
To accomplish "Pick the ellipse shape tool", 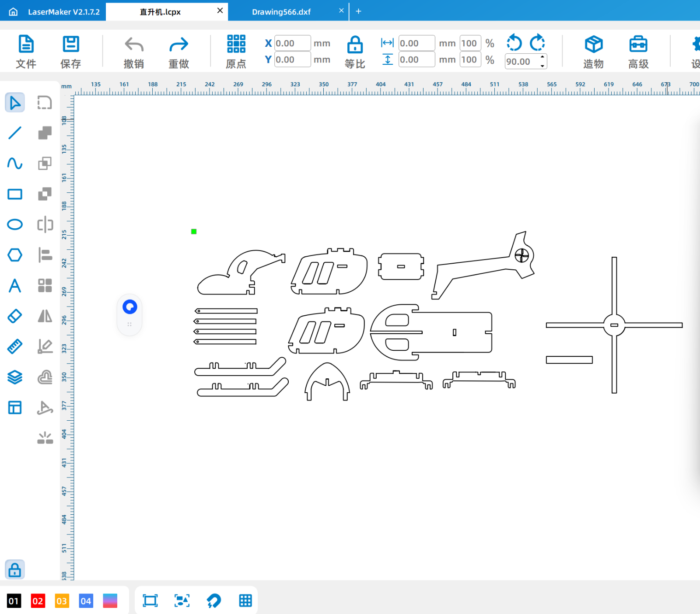I will 15,224.
